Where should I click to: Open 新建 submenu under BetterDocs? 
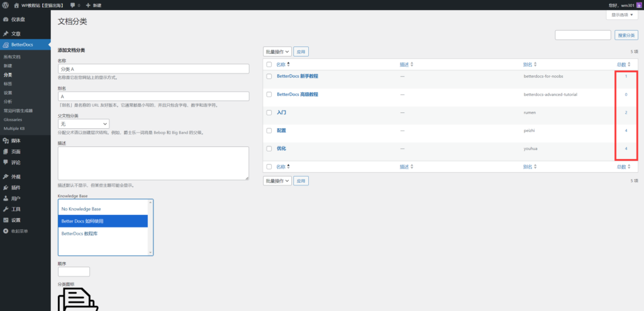(8, 66)
